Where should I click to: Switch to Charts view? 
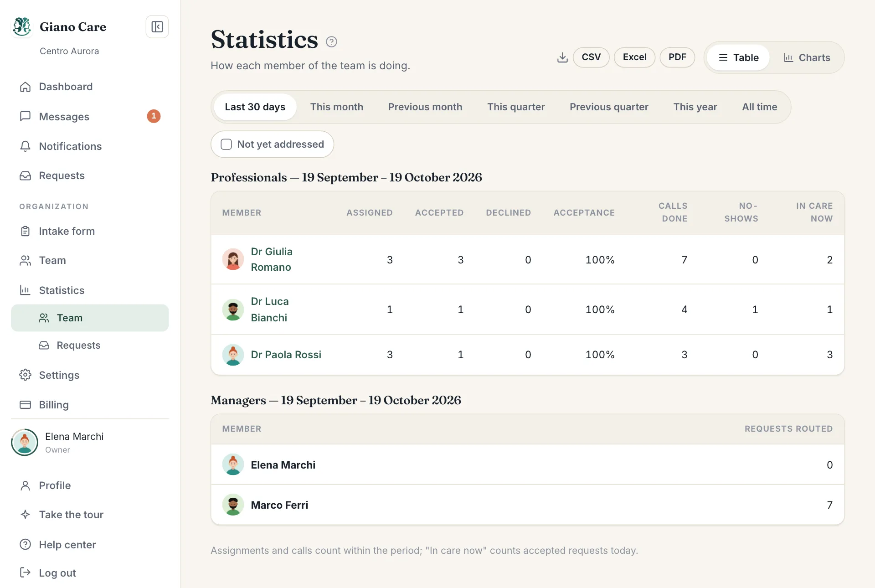click(x=807, y=57)
